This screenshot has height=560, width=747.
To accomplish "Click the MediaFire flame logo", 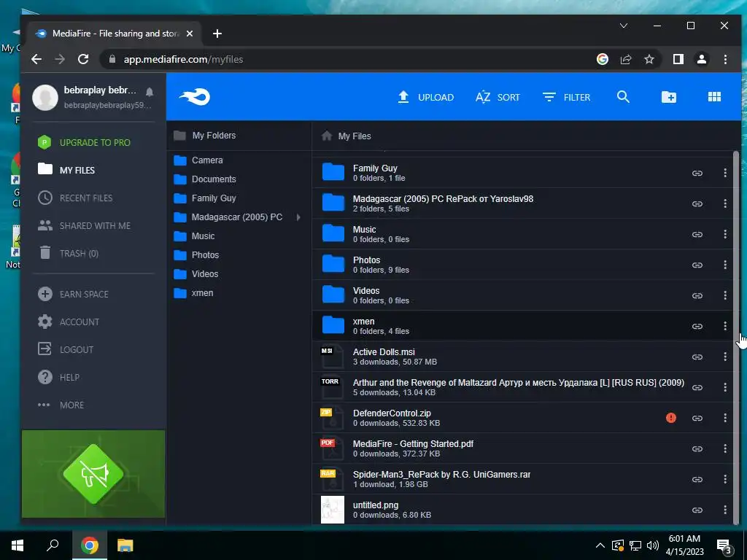I will (195, 97).
